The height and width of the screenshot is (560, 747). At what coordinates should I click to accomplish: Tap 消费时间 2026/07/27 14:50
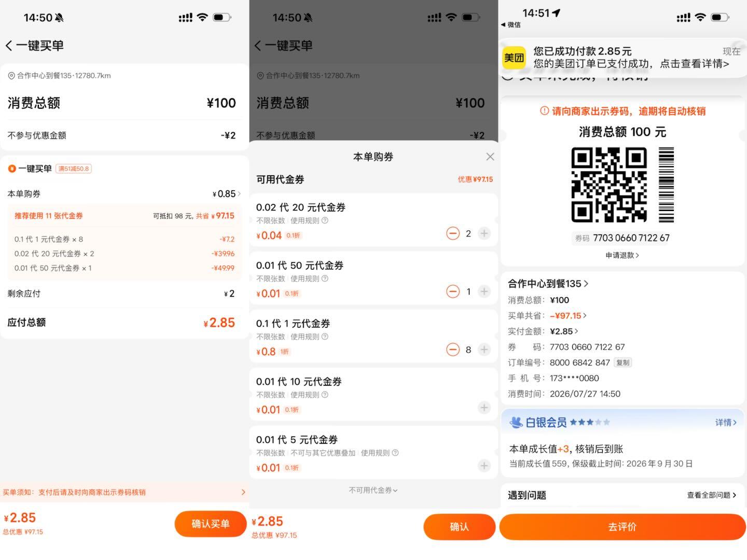[x=564, y=394]
